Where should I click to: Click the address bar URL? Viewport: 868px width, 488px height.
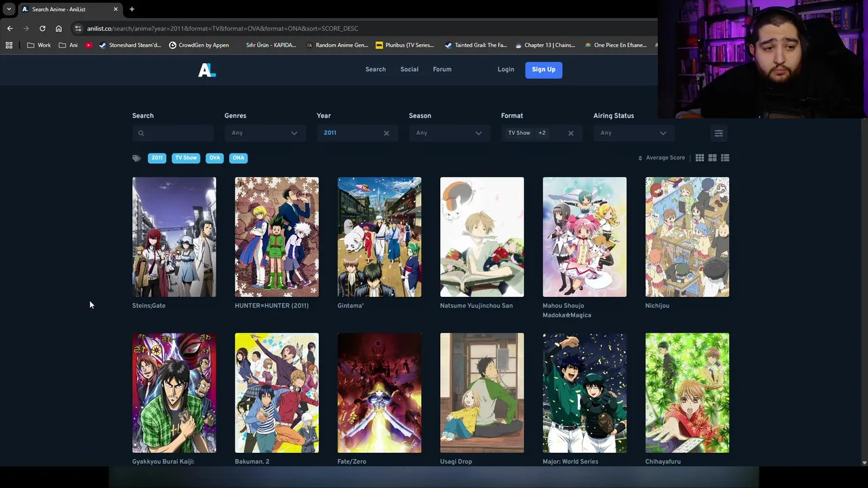tap(222, 28)
